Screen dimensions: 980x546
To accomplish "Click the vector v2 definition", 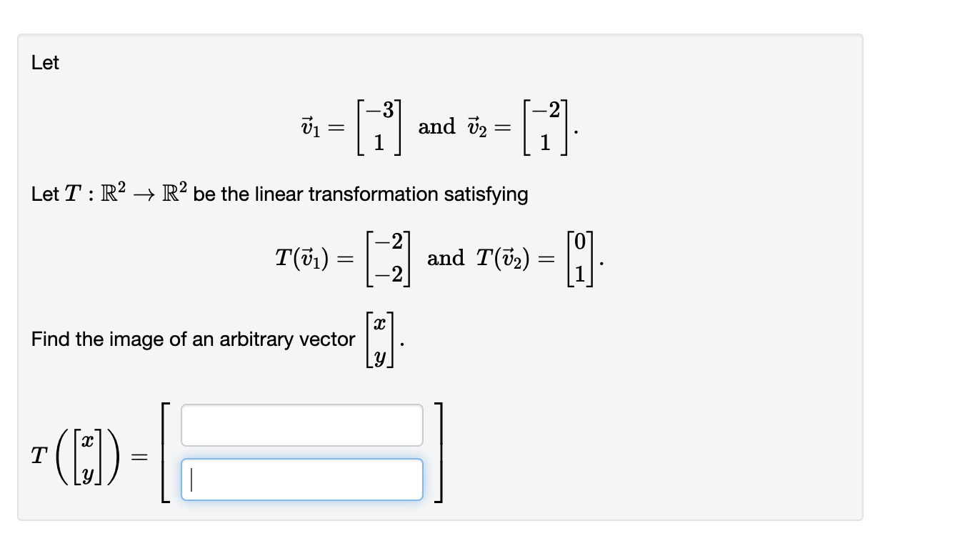I will click(524, 126).
